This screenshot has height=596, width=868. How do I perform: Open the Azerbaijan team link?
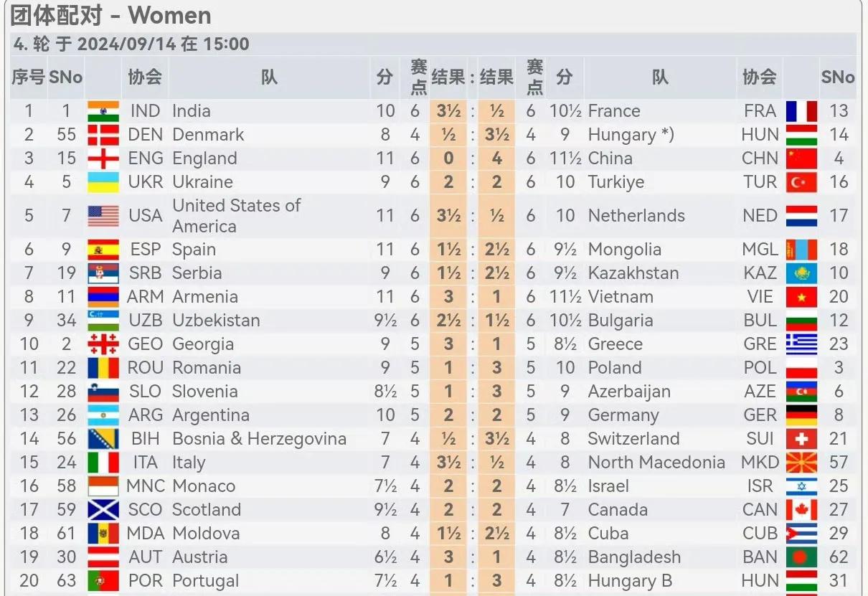click(x=629, y=392)
